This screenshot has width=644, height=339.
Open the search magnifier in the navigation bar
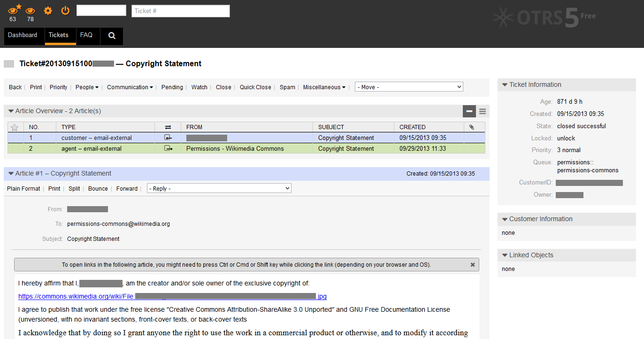[x=111, y=36]
